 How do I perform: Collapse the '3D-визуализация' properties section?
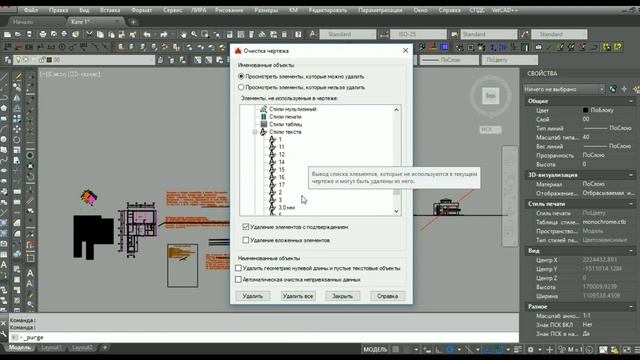[631, 175]
